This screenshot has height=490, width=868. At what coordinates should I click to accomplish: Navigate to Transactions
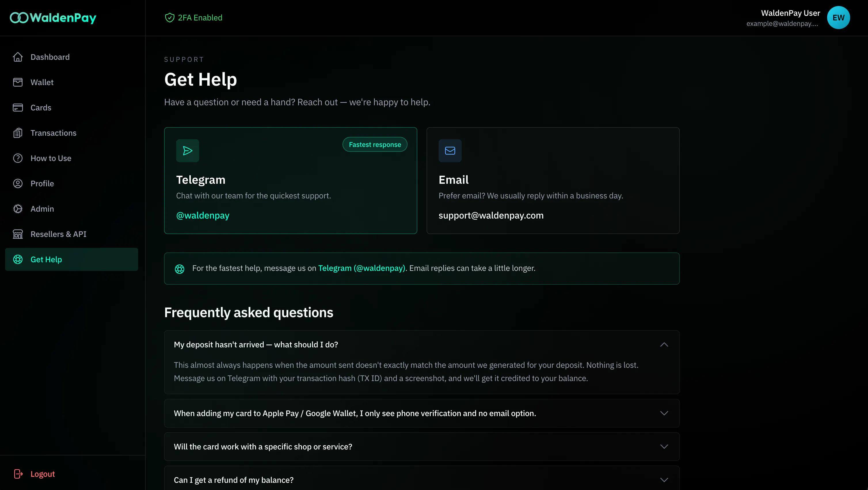click(x=72, y=133)
